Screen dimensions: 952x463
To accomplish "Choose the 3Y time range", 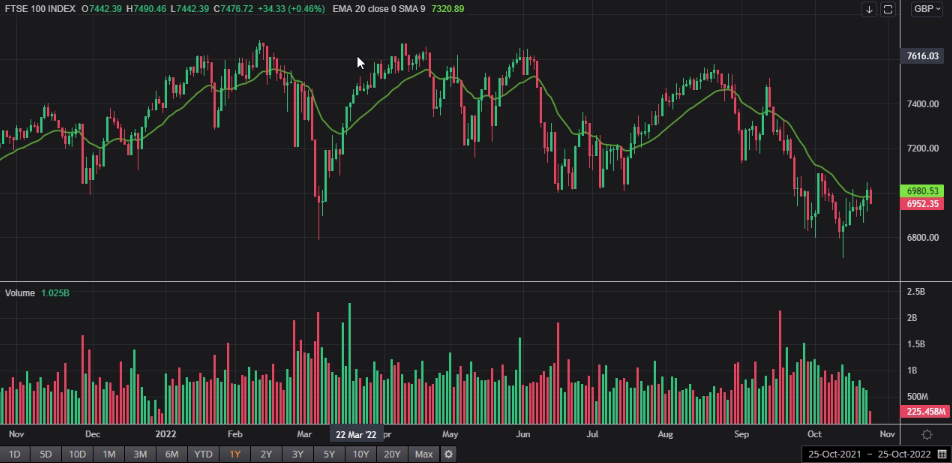I will pyautogui.click(x=298, y=454).
